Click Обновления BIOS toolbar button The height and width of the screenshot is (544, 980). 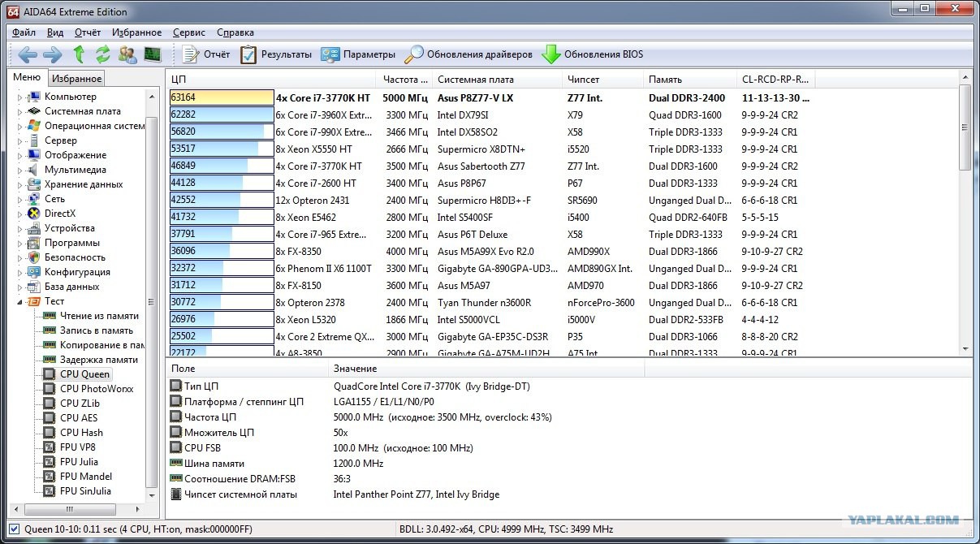click(592, 54)
